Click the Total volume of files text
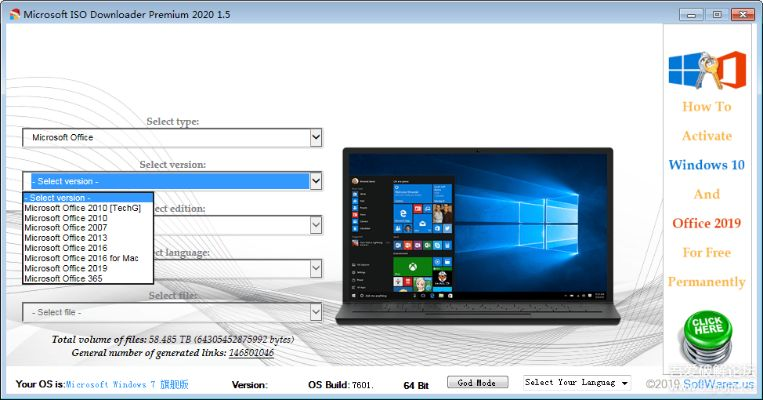 click(173, 340)
